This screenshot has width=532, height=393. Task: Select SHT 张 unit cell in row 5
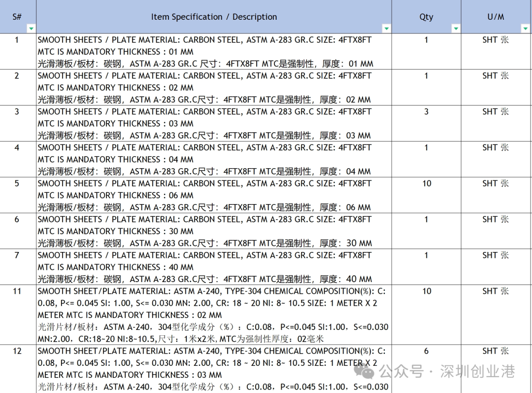[x=496, y=195]
